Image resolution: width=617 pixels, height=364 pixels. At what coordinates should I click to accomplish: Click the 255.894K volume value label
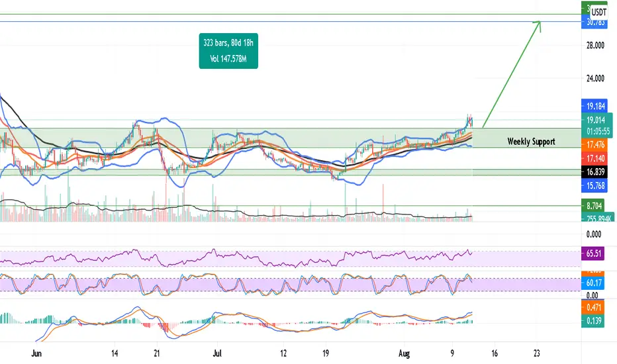[x=598, y=218]
